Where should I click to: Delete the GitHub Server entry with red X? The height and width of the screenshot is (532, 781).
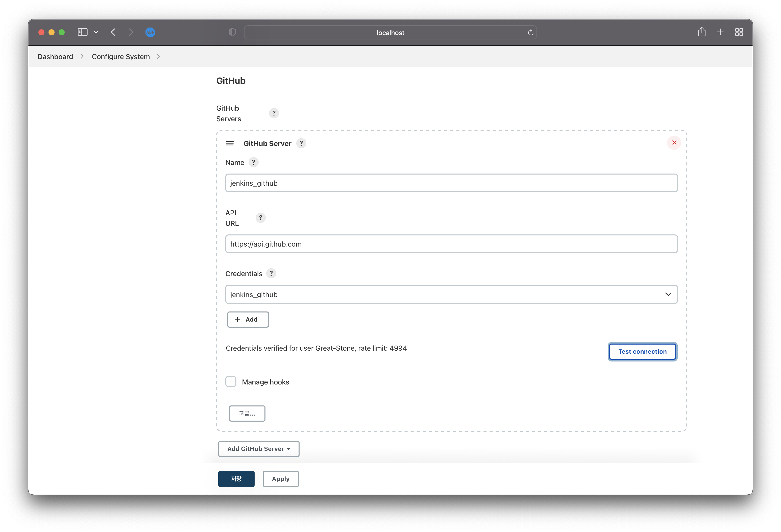point(674,143)
